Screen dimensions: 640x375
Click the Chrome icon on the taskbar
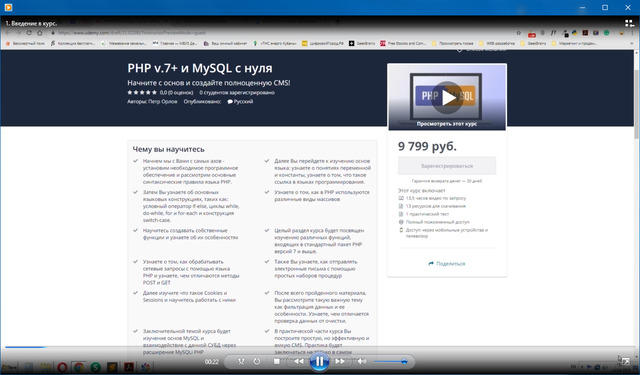[78, 367]
